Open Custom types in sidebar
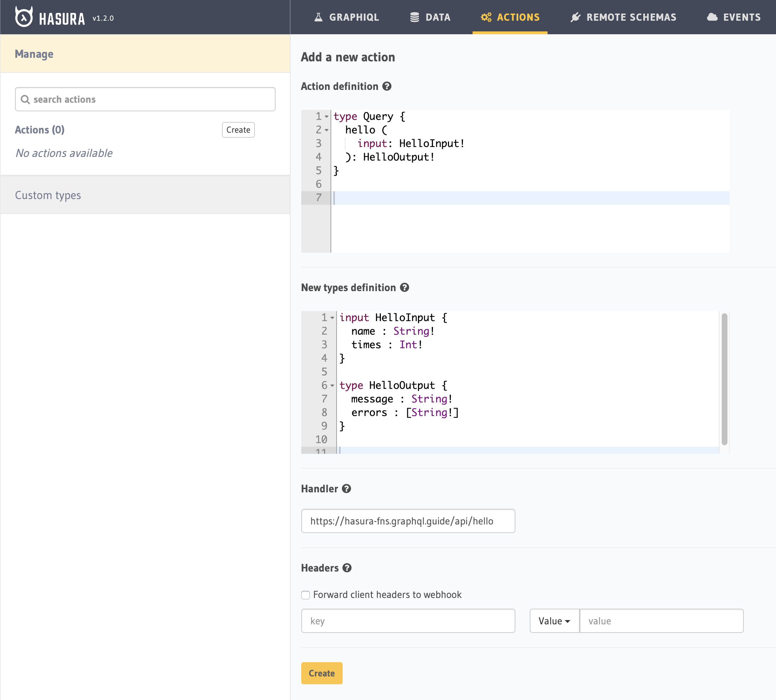This screenshot has height=700, width=776. click(x=145, y=195)
